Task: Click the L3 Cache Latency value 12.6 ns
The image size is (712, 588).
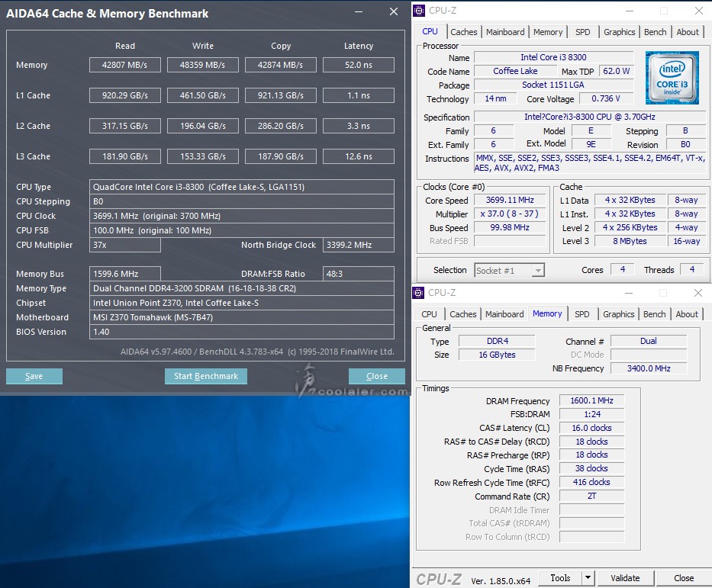Action: pos(358,156)
